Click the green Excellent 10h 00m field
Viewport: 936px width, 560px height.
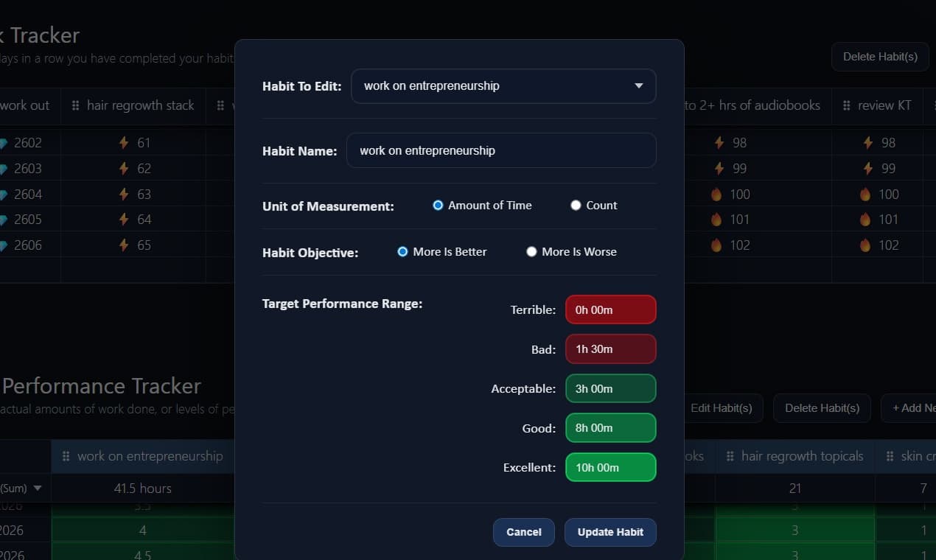(x=610, y=468)
